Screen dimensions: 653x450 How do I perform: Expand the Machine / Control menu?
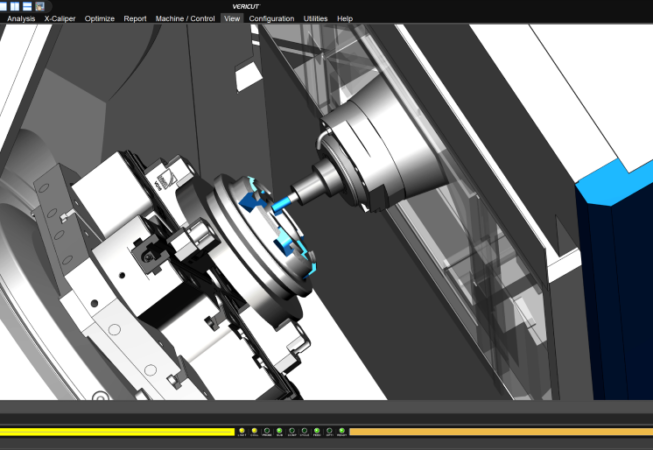[x=185, y=19]
